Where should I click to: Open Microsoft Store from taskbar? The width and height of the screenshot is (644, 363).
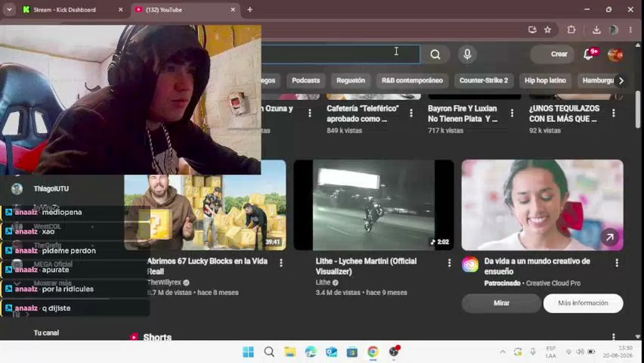point(352,352)
